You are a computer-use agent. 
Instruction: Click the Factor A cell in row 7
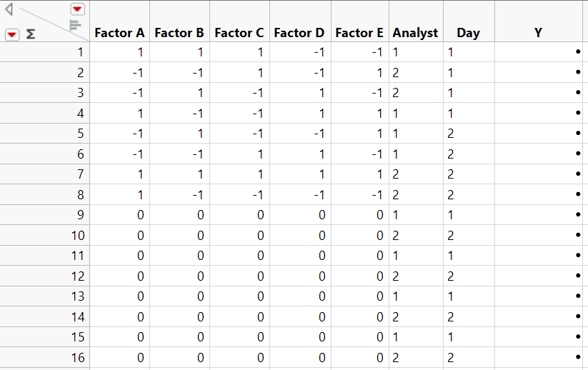coord(119,174)
